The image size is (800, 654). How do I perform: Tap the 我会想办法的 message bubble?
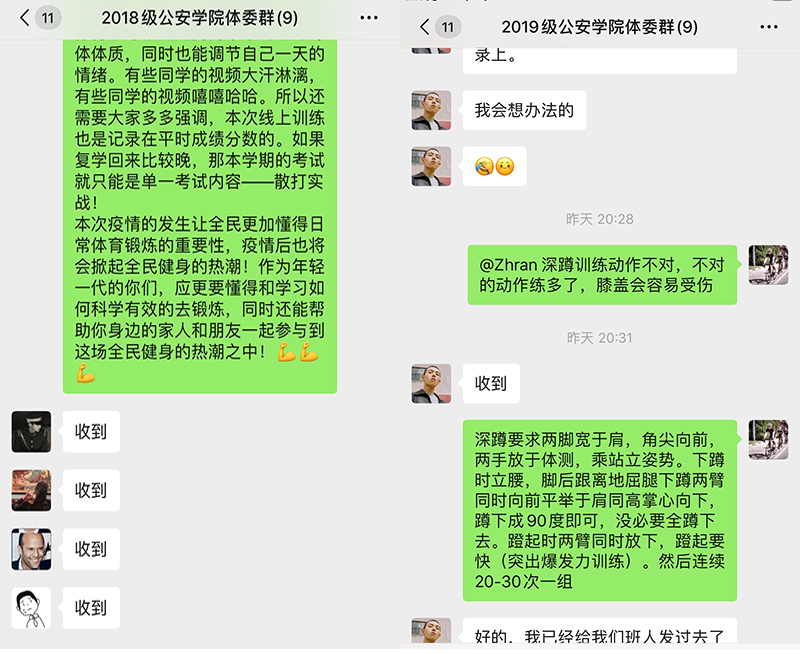pyautogui.click(x=524, y=110)
